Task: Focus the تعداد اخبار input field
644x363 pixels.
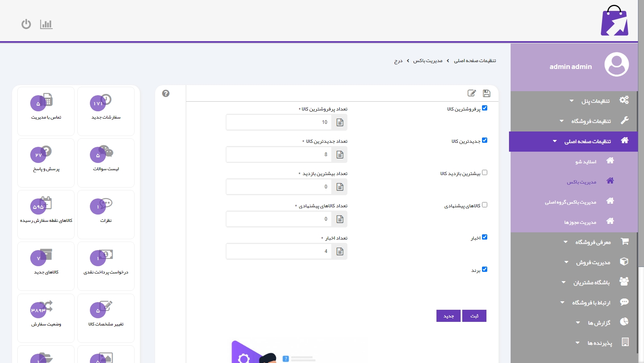Action: (x=279, y=251)
